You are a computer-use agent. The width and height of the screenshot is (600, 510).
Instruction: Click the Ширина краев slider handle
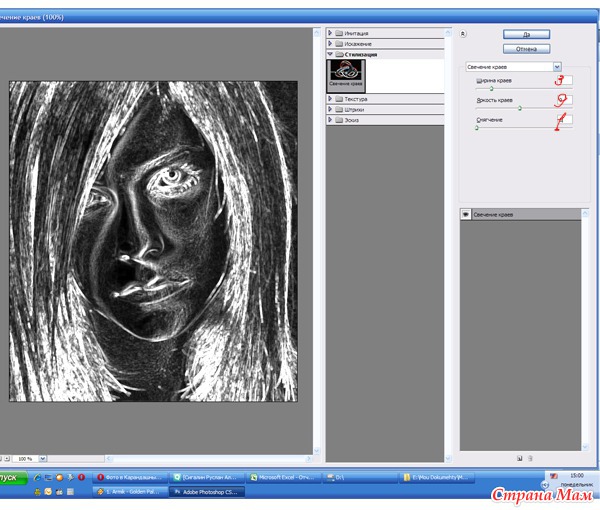492,89
